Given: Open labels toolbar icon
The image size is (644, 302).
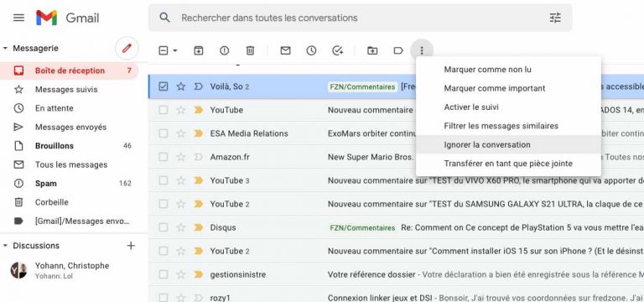Looking at the screenshot, I should [x=398, y=50].
